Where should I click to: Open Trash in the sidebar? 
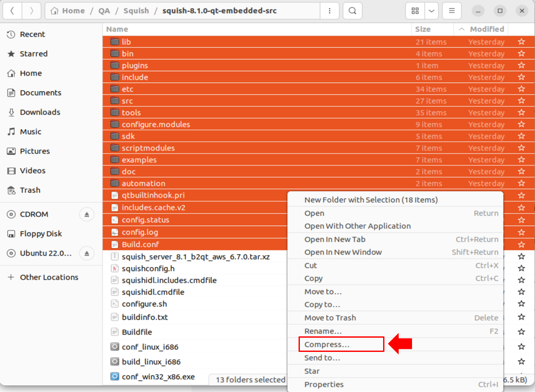pyautogui.click(x=30, y=190)
